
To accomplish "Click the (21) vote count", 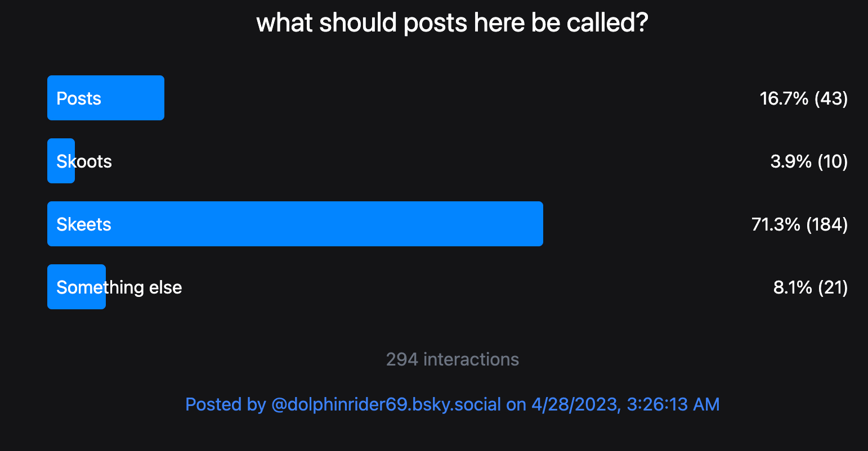I will [x=833, y=287].
